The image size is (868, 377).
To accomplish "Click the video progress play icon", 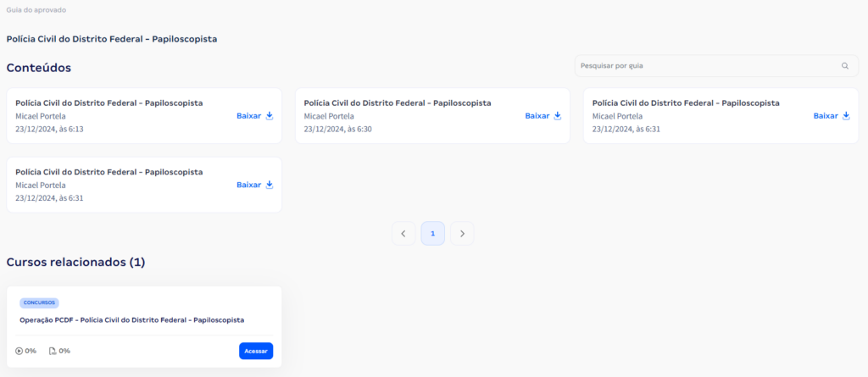I will pos(19,351).
